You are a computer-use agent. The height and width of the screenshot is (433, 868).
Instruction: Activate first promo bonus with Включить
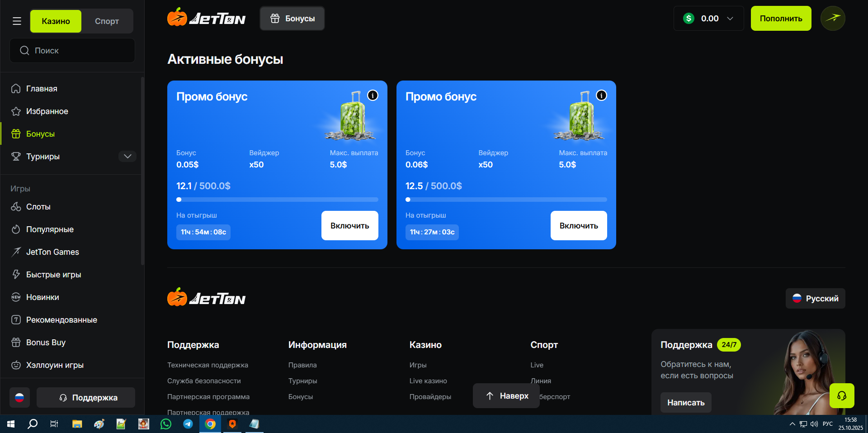(349, 226)
